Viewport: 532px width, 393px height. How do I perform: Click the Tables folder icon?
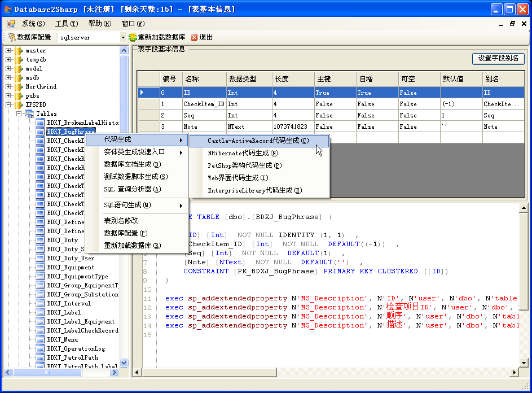point(29,114)
